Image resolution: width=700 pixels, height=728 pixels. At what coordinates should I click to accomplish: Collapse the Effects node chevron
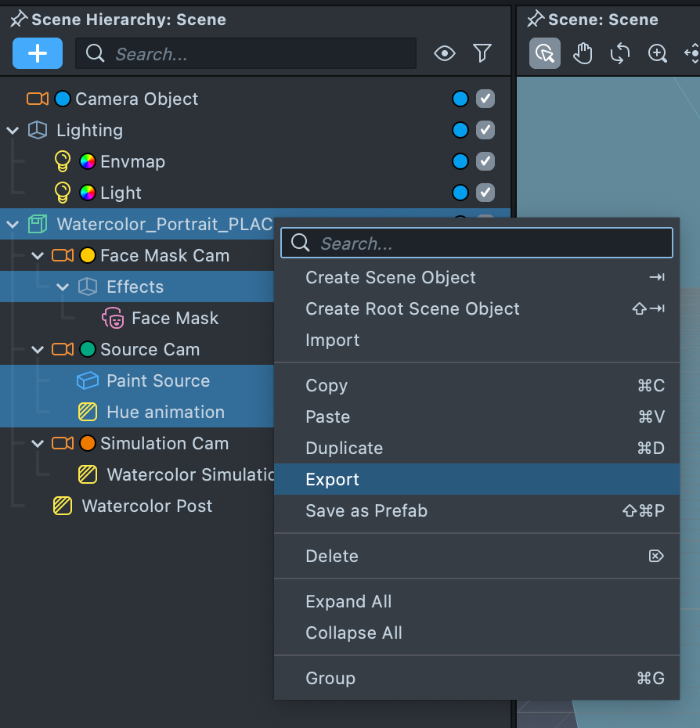point(63,287)
